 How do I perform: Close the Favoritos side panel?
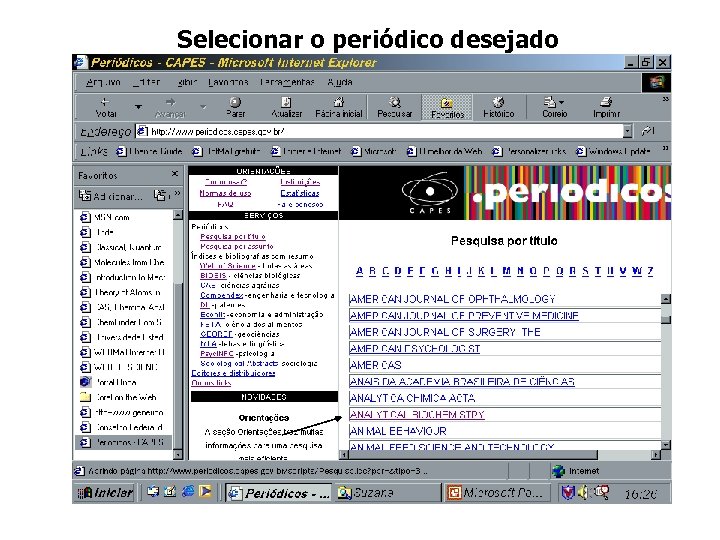pyautogui.click(x=174, y=174)
